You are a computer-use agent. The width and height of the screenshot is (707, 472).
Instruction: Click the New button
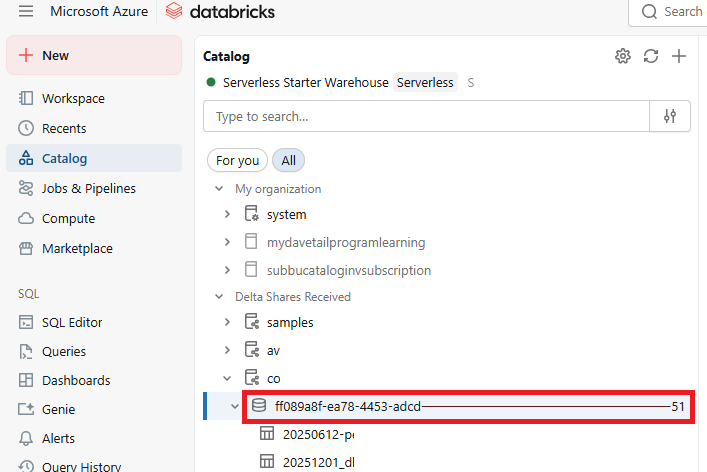(93, 56)
